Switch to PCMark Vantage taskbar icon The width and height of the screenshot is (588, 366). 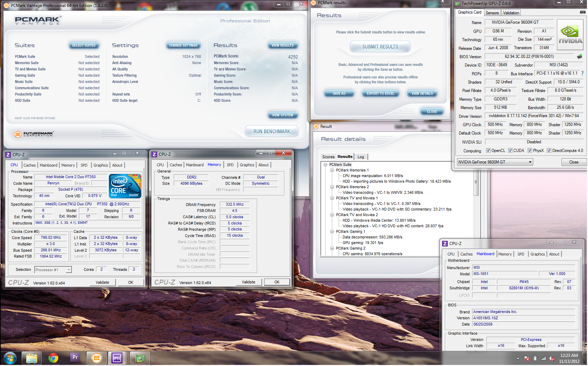(x=97, y=358)
